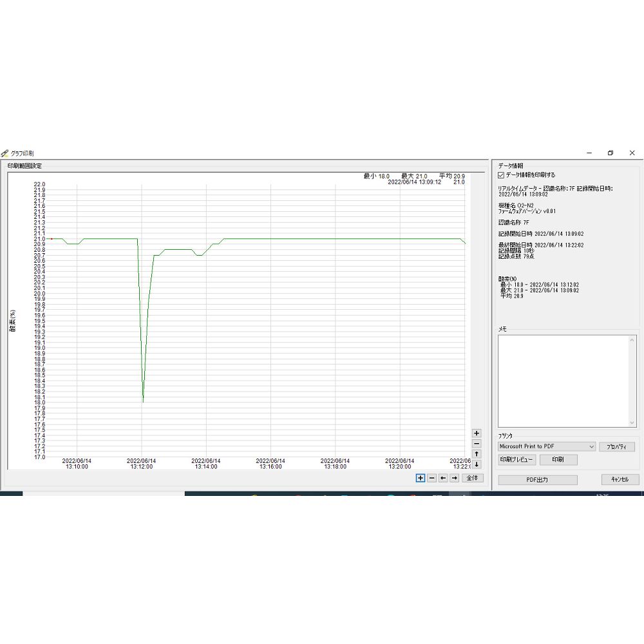Zoom out time axis with minus button
The height and width of the screenshot is (644, 644).
click(432, 478)
